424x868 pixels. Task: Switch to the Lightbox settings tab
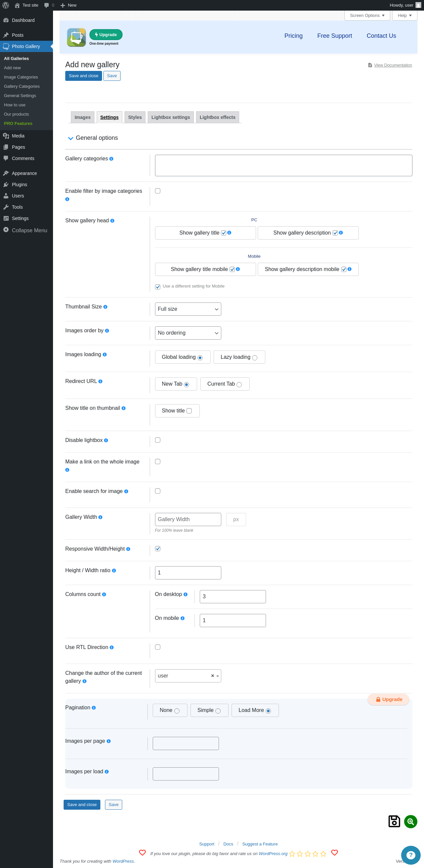pos(170,117)
